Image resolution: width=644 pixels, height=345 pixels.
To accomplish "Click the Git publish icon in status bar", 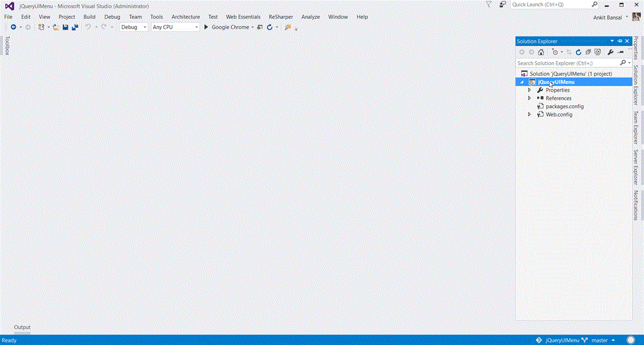I will coord(539,340).
